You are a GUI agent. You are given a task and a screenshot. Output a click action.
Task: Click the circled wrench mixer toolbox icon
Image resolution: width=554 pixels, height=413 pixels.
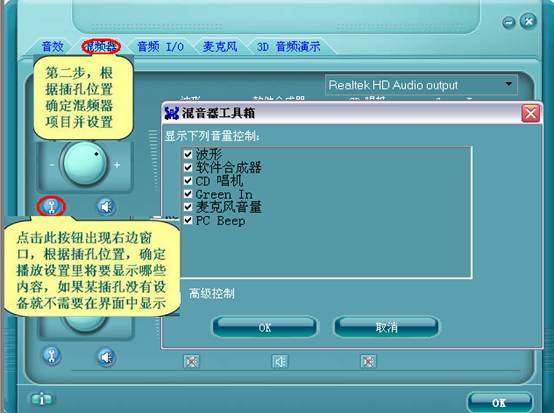(x=52, y=207)
